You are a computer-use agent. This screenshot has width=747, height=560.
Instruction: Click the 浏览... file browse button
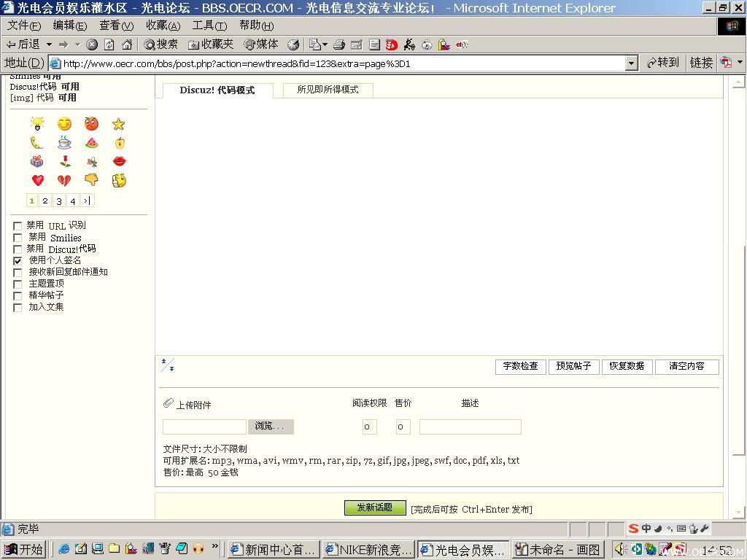271,426
